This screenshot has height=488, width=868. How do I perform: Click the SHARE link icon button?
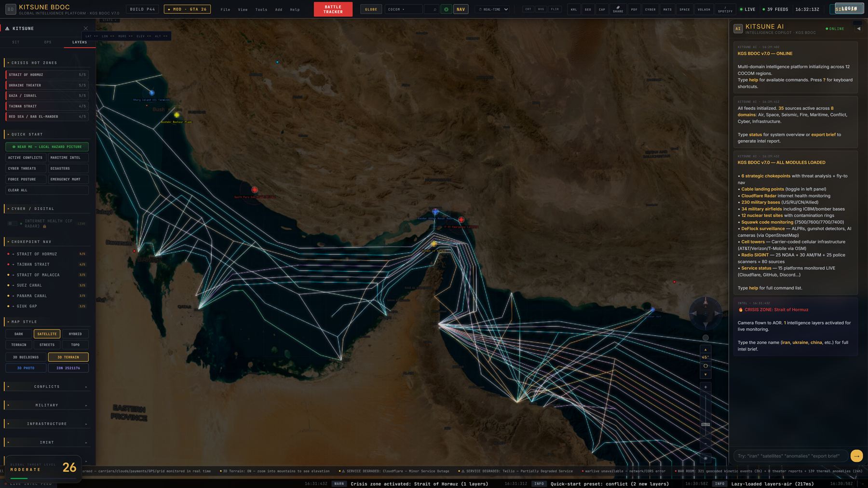[x=618, y=9]
